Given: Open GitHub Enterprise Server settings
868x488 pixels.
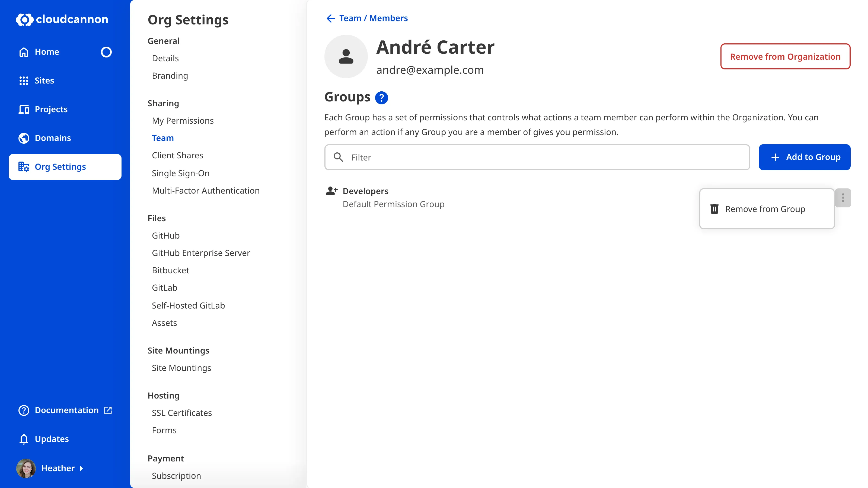Looking at the screenshot, I should point(201,253).
